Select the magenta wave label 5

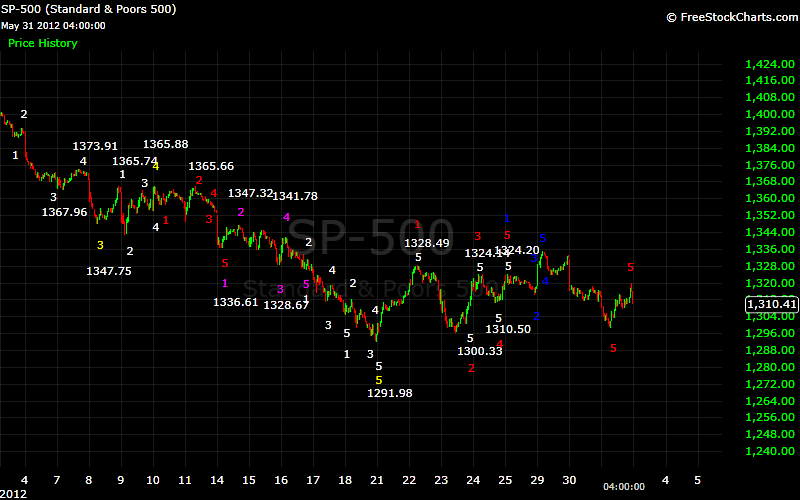[306, 284]
